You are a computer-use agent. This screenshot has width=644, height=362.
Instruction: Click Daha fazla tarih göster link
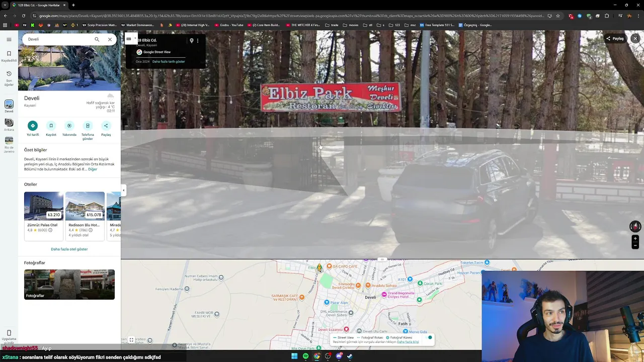pos(169,61)
